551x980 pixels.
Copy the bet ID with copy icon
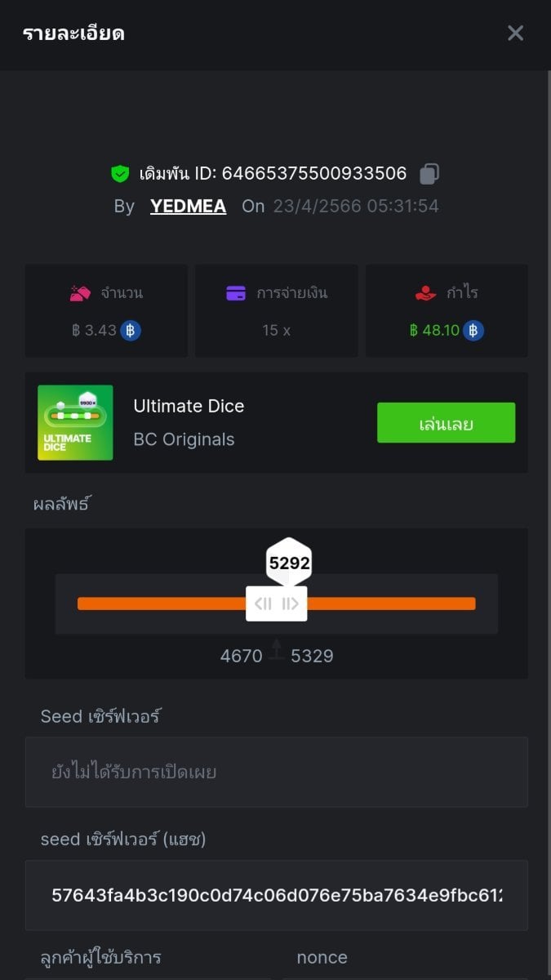429,174
